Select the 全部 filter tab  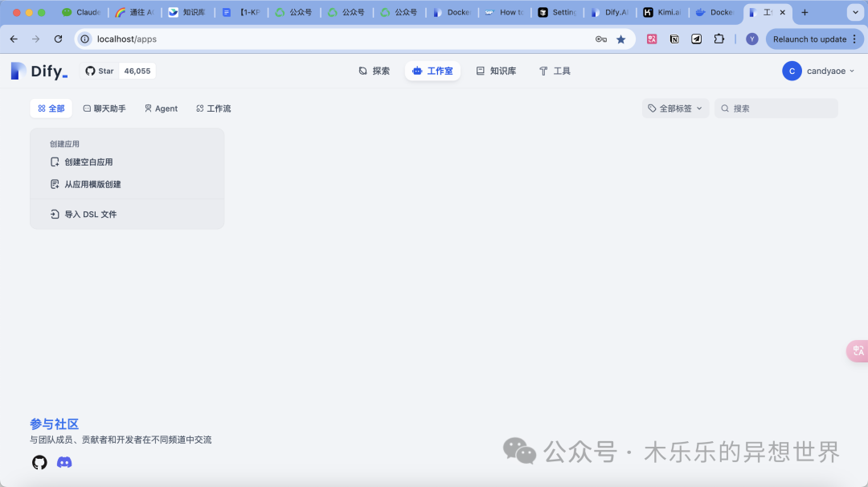(x=51, y=108)
